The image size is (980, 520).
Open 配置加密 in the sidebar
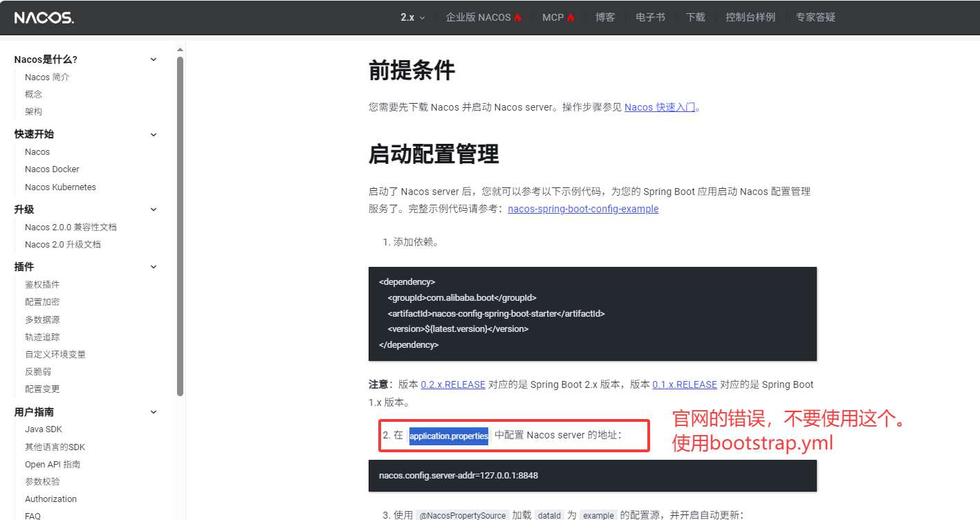pyautogui.click(x=42, y=301)
